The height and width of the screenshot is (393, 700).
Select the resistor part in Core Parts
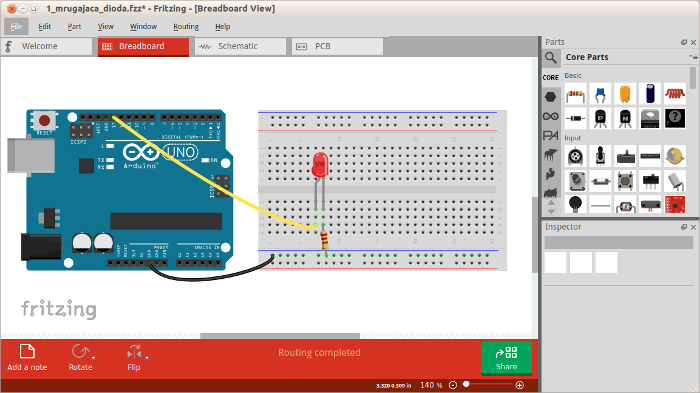coord(575,94)
